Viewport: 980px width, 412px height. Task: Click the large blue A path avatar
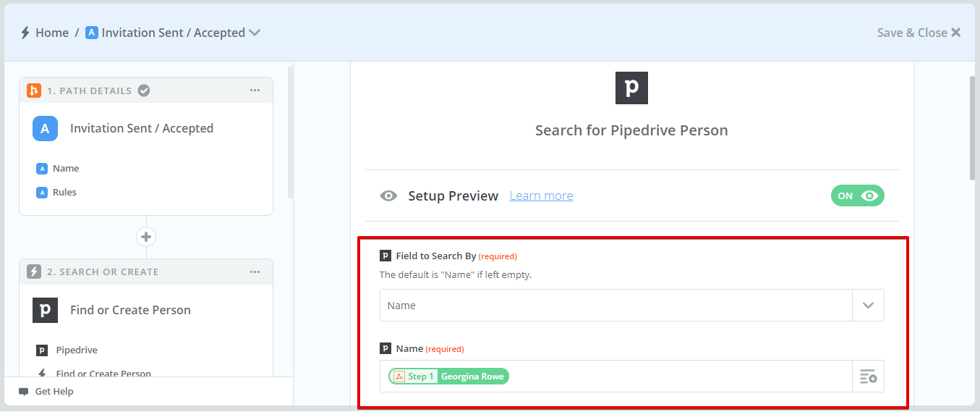(45, 128)
